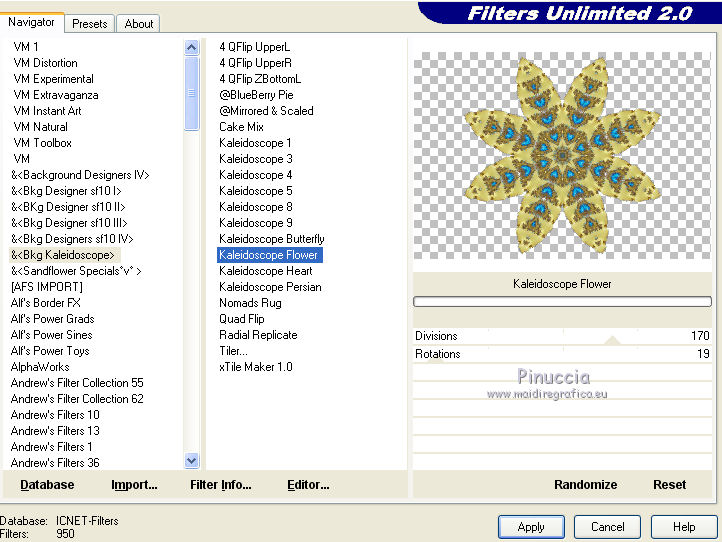Select &<Bkg Designer sf10 I> category
The height and width of the screenshot is (542, 722).
66,191
